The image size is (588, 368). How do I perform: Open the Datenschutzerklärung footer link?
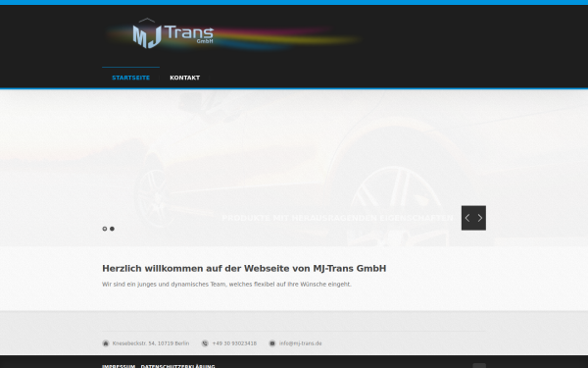point(177,366)
